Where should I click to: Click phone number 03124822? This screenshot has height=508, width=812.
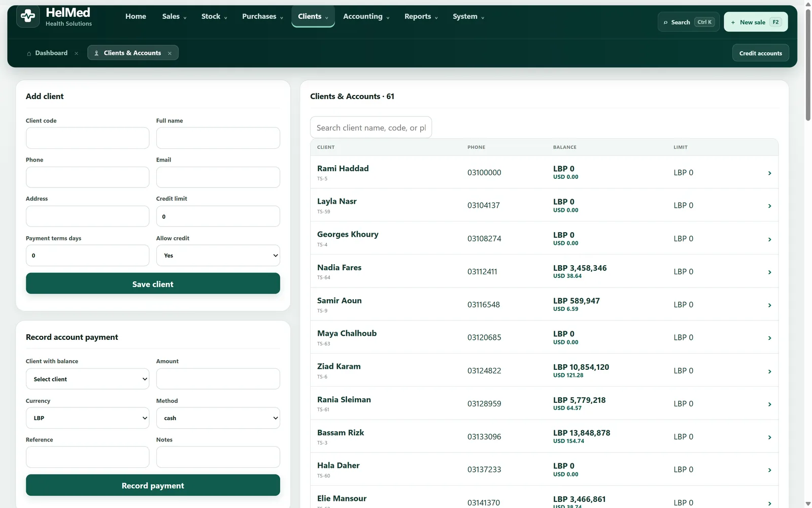484,371
